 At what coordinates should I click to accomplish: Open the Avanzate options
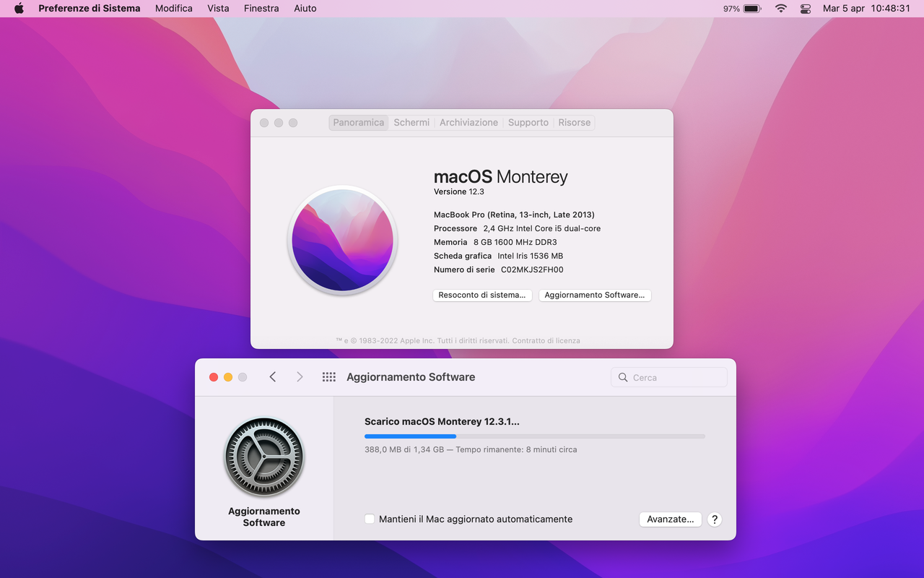point(671,519)
